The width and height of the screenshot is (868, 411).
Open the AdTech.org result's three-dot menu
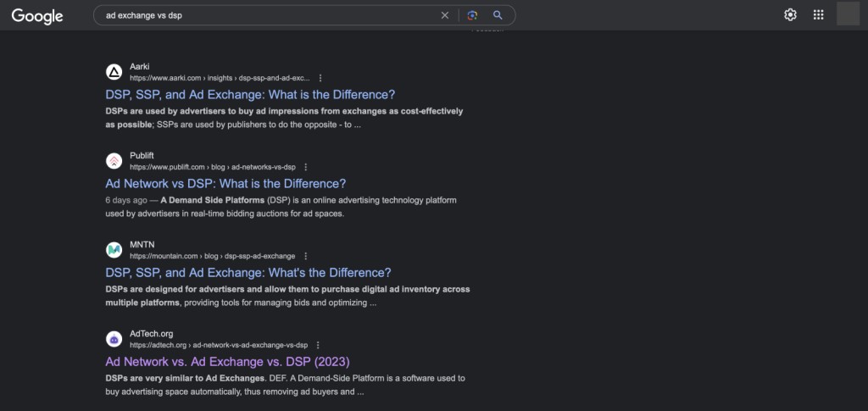[318, 345]
